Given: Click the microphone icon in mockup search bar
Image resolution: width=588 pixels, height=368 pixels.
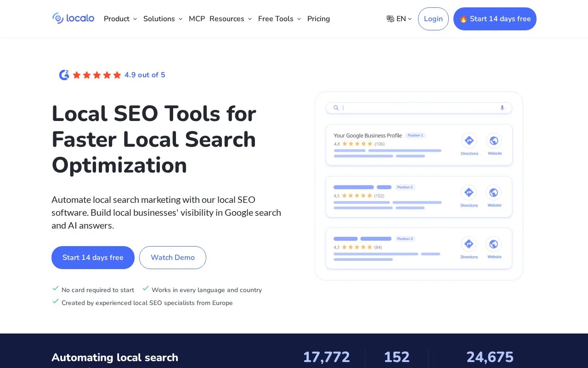Looking at the screenshot, I should [502, 108].
